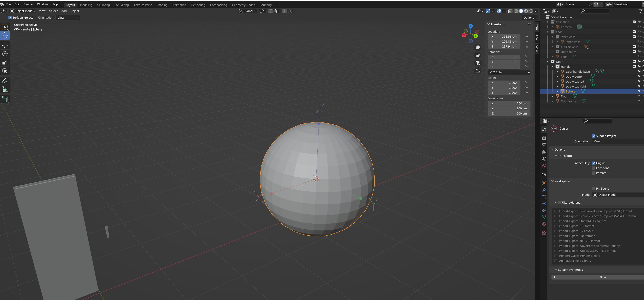The height and width of the screenshot is (300, 644).
Task: Open the XYZ Euler rotation mode dropdown
Action: point(509,72)
